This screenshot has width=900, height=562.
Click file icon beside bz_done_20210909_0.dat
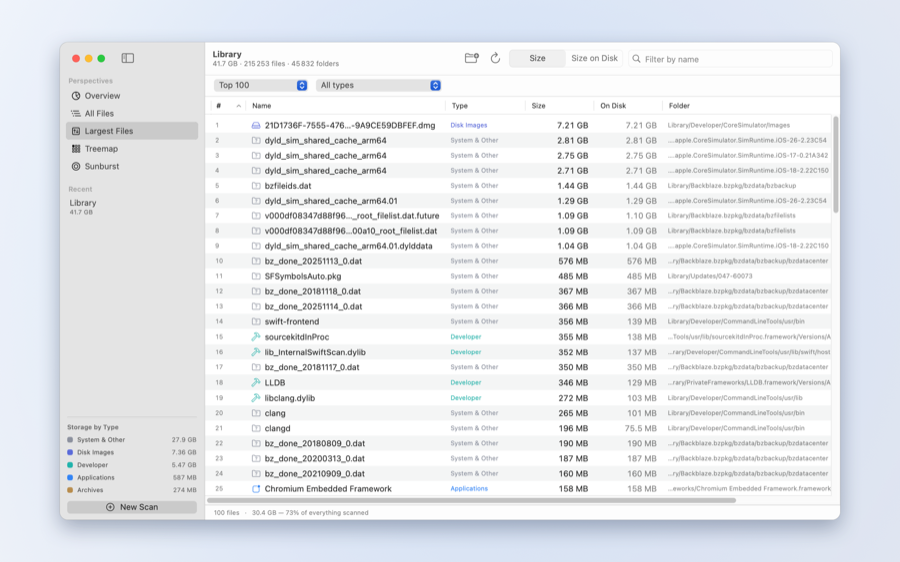click(x=256, y=474)
